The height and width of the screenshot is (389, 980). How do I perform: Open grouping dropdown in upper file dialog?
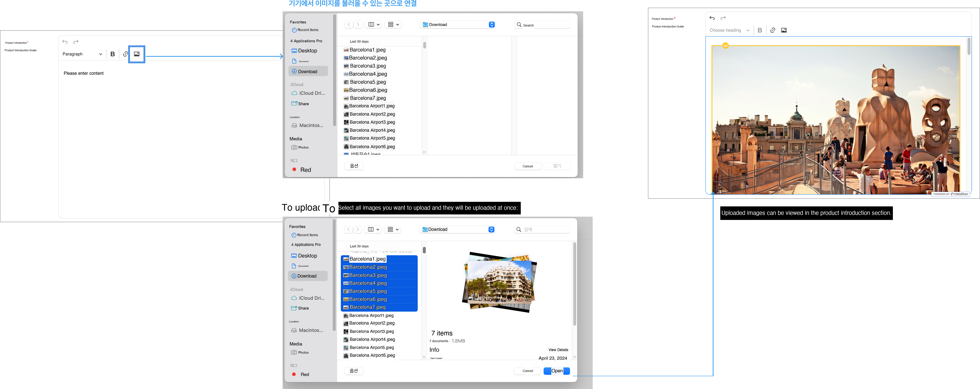[393, 25]
